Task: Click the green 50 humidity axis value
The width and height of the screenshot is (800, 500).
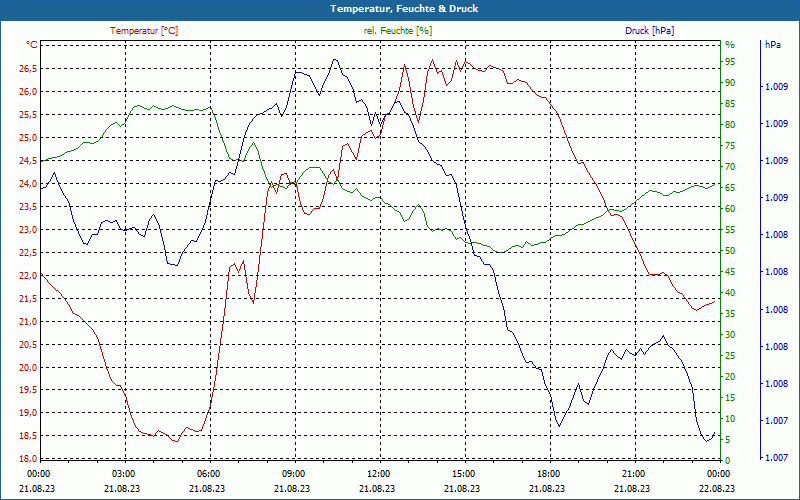Action: pos(730,251)
